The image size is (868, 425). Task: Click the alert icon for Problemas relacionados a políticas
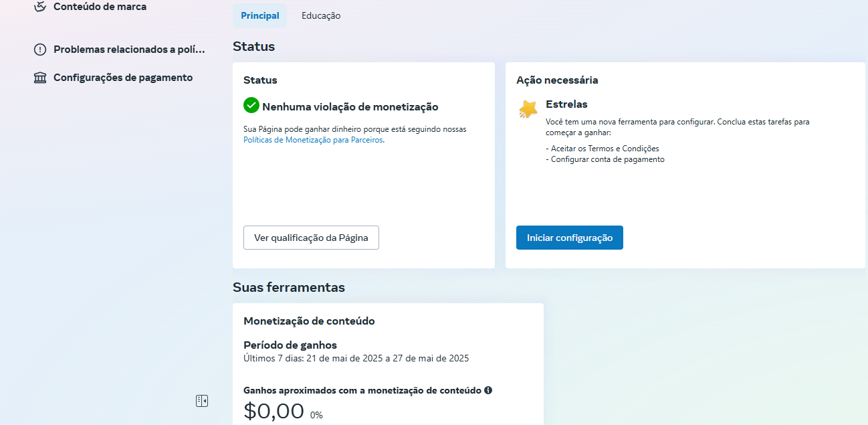[x=39, y=49]
